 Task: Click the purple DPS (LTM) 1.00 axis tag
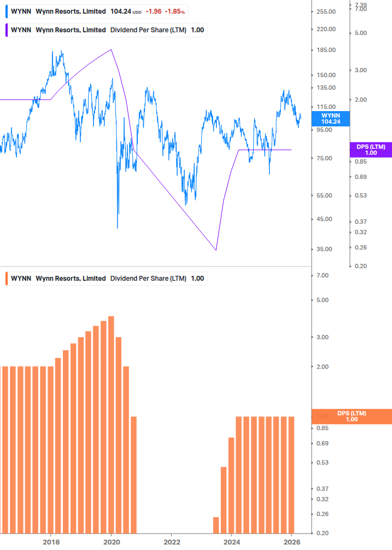point(371,150)
